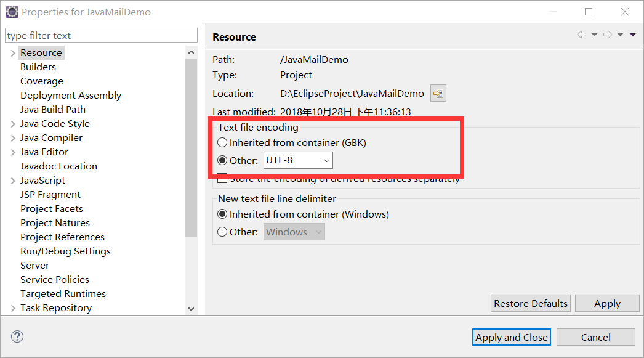Image resolution: width=644 pixels, height=358 pixels.
Task: Open back history dropdown arrow
Action: click(594, 35)
